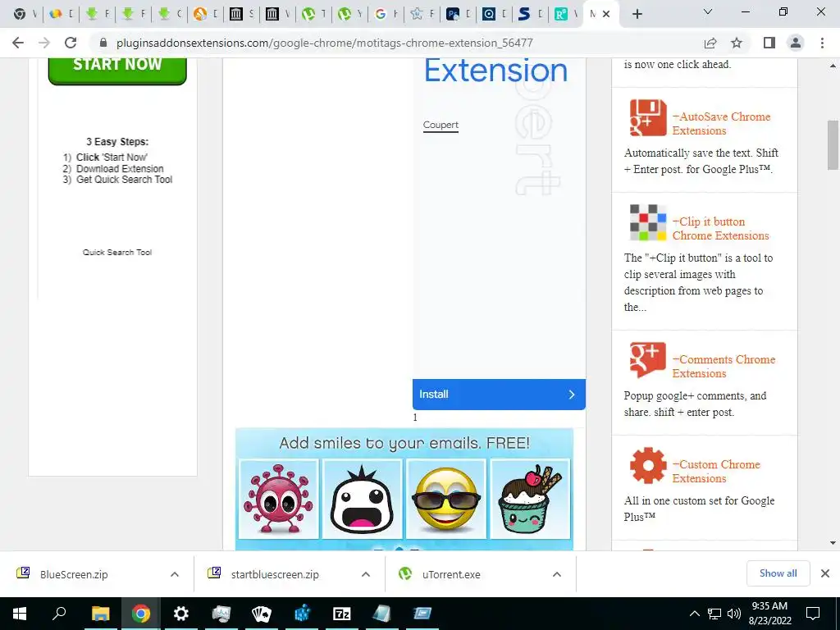Switch to the tab with the blue S favicon

click(531, 14)
